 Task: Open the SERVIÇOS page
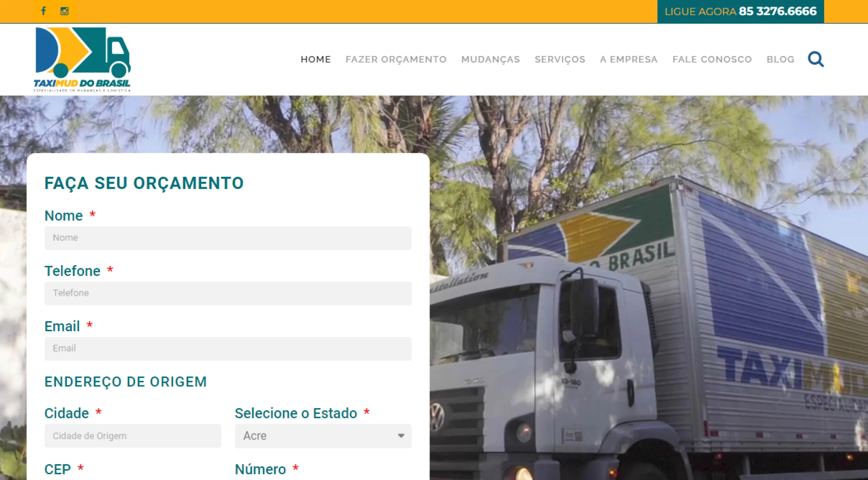pos(560,59)
